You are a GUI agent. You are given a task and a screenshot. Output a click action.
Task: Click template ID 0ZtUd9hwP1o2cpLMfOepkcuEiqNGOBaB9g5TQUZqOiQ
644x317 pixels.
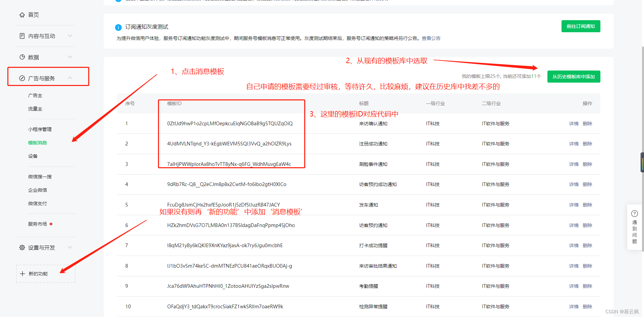coord(230,124)
